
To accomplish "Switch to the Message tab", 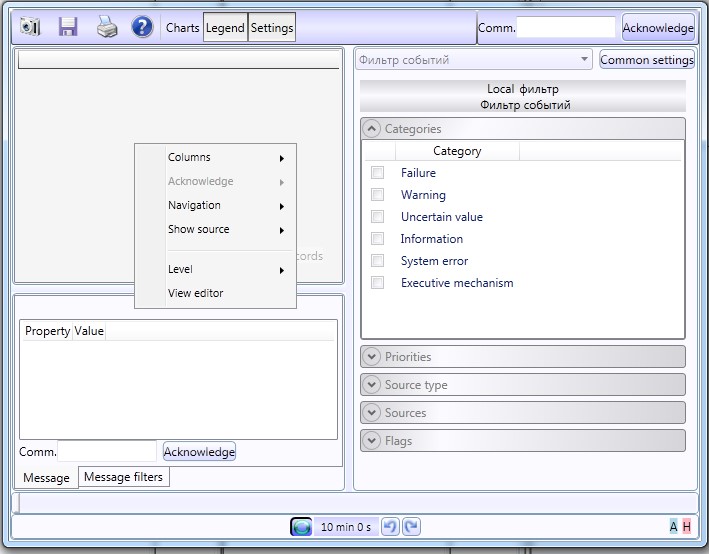I will pos(46,478).
